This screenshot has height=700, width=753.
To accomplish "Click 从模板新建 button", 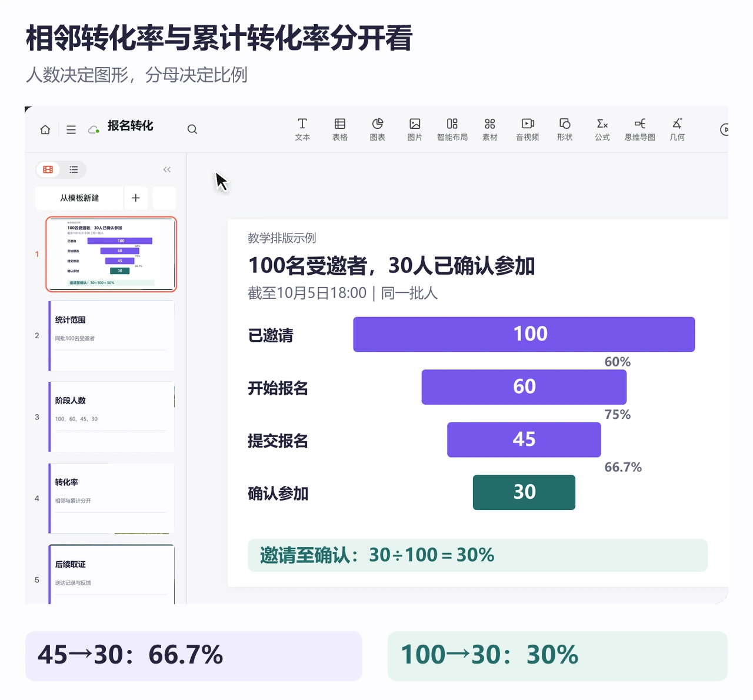I will coord(79,198).
